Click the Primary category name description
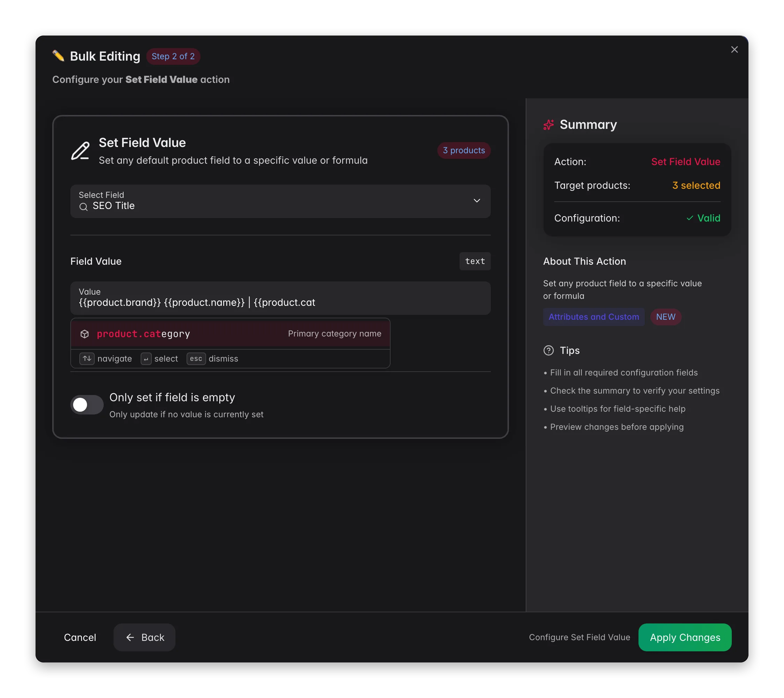Viewport: 784px width, 698px height. pos(335,334)
